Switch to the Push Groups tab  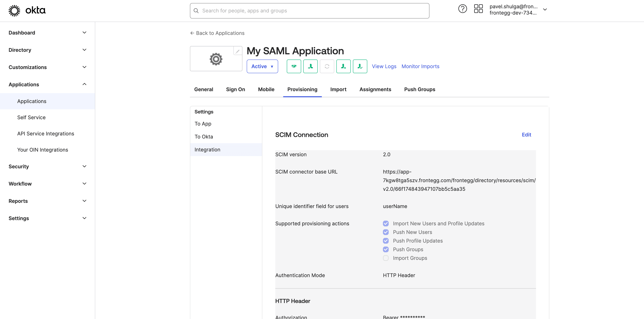(420, 90)
